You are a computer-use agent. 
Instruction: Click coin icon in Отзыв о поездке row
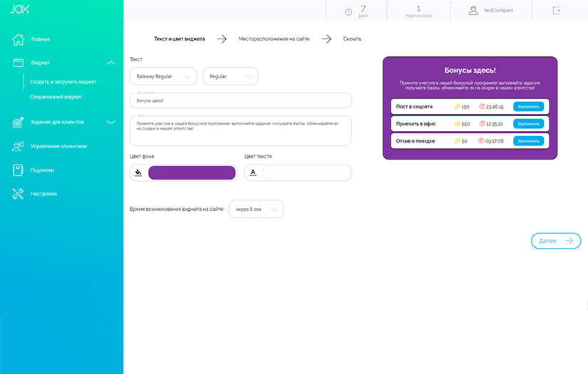tap(457, 141)
